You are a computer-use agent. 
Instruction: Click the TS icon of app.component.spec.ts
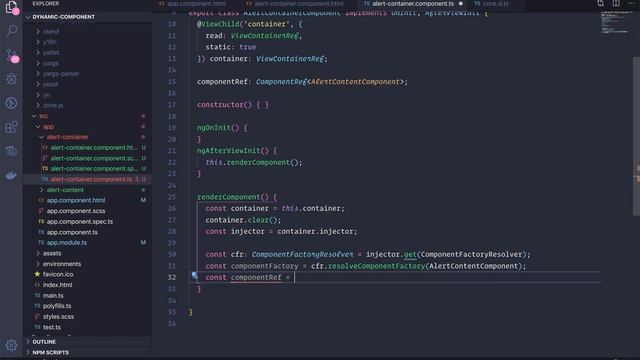(41, 221)
